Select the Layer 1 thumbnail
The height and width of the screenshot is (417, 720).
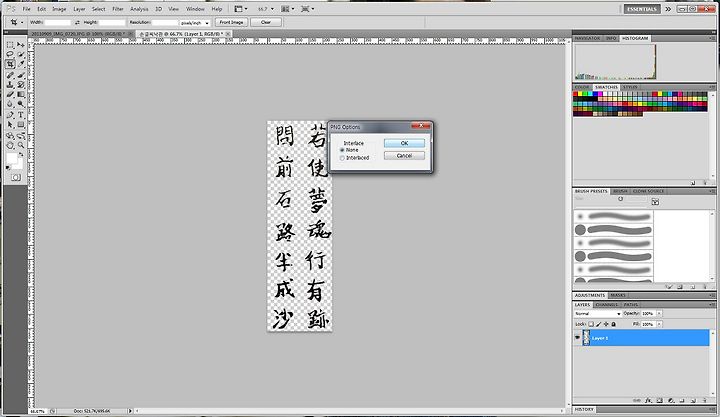[586, 338]
